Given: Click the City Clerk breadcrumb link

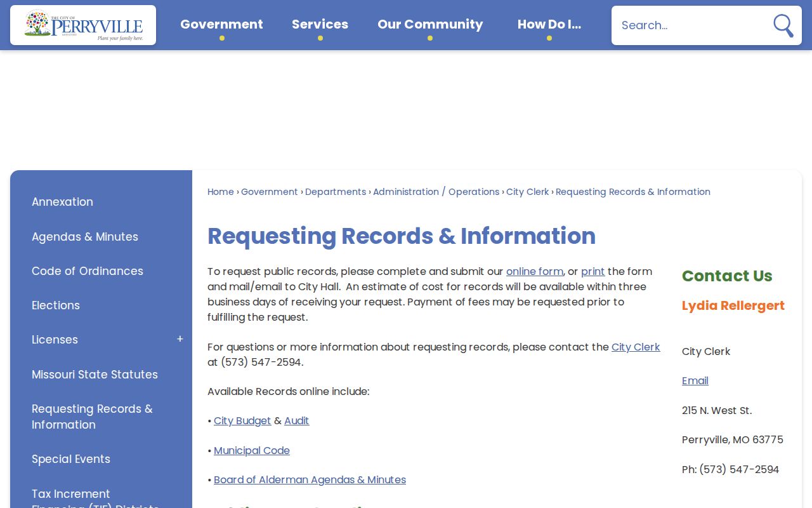Looking at the screenshot, I should point(528,192).
